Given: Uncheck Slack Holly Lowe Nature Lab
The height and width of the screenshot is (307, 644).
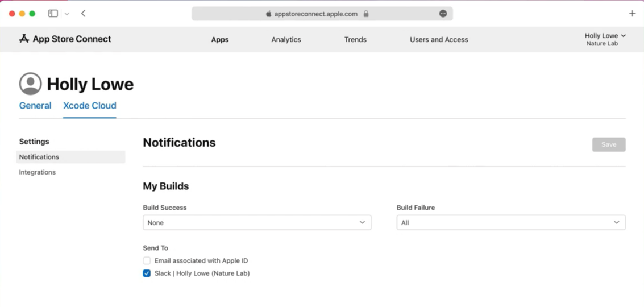Looking at the screenshot, I should pos(147,273).
